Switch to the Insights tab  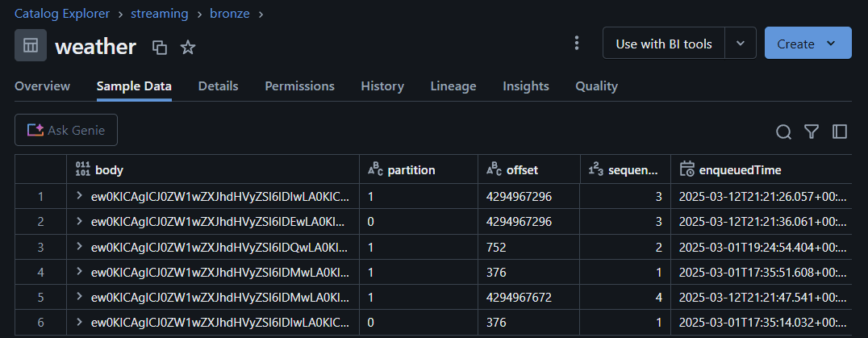pos(526,86)
